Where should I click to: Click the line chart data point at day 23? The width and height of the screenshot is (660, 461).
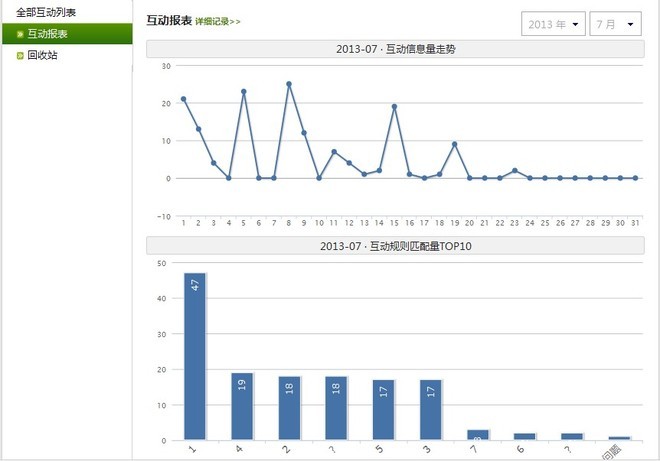click(515, 171)
